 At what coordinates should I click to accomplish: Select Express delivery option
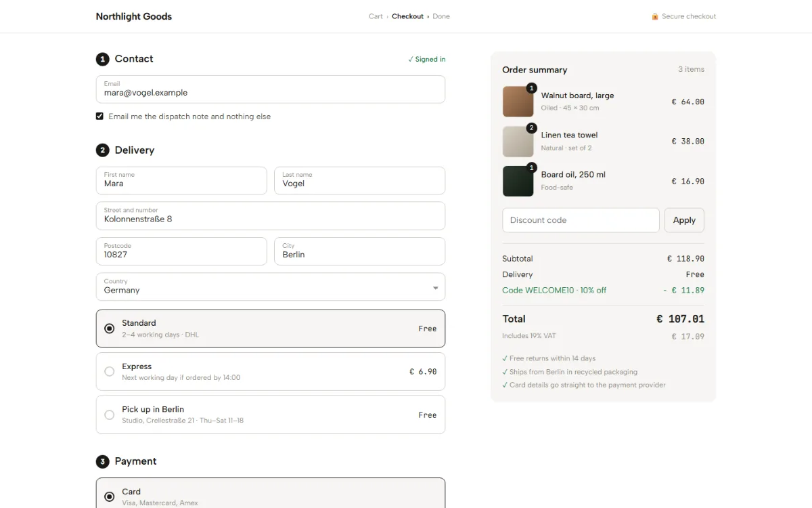pyautogui.click(x=271, y=371)
